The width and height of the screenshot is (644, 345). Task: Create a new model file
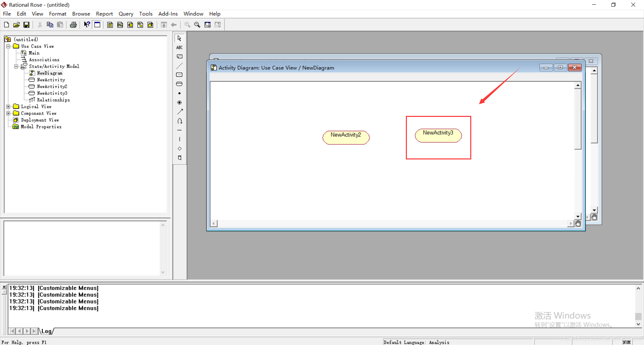click(x=6, y=25)
